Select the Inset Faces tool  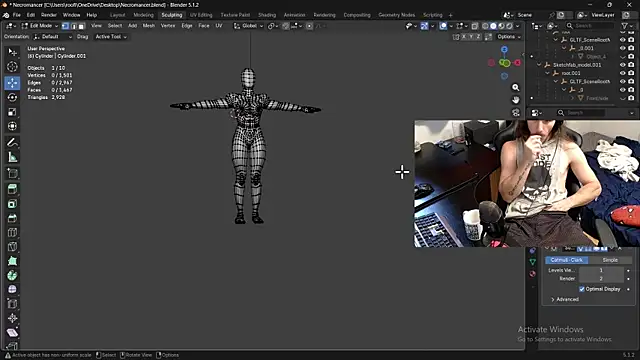(x=12, y=204)
